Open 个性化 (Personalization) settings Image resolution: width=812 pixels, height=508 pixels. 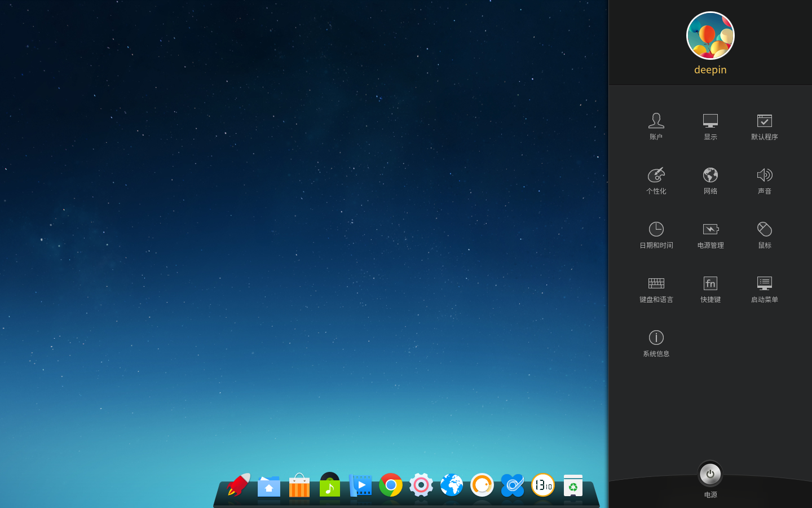(656, 179)
